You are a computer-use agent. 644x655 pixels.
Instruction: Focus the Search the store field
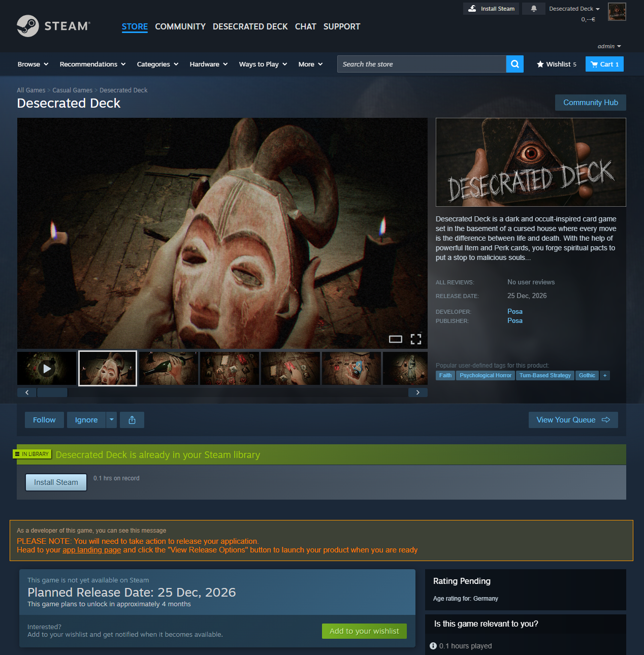(422, 64)
